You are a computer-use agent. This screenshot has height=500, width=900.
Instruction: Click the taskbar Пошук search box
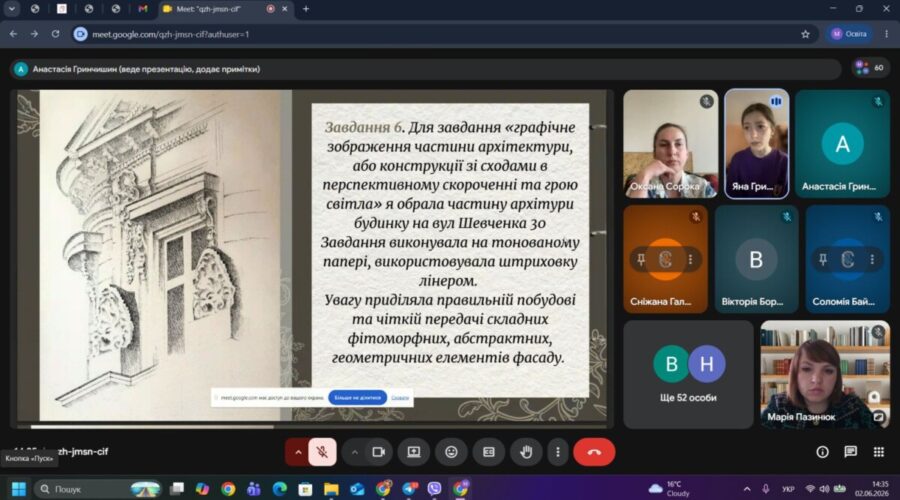(x=98, y=489)
